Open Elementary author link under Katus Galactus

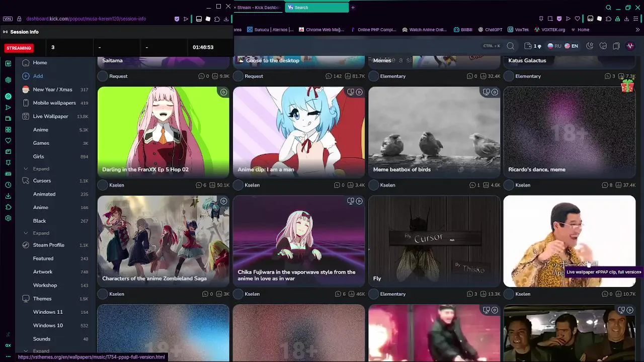pos(528,76)
